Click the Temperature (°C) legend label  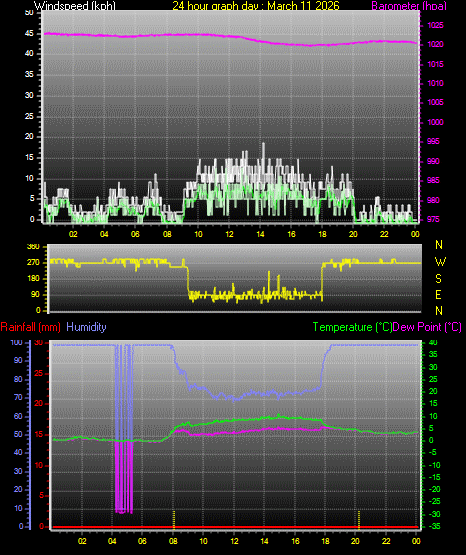[x=352, y=327]
